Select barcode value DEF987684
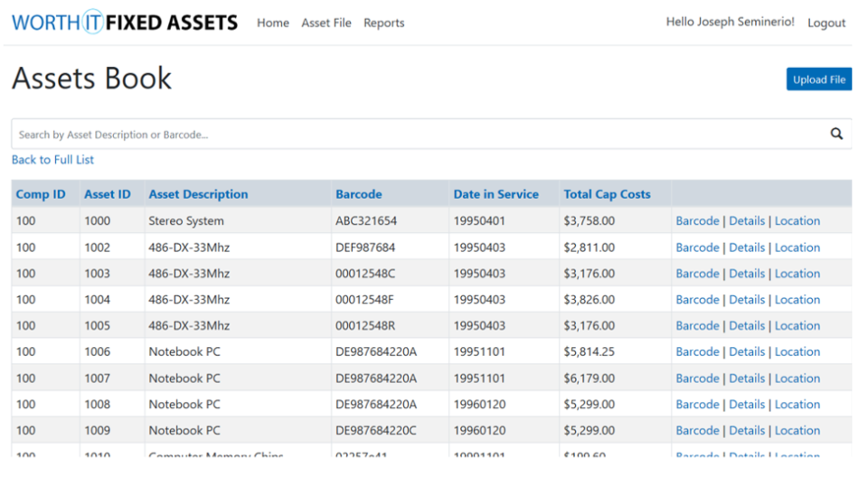The image size is (868, 477). 365,248
